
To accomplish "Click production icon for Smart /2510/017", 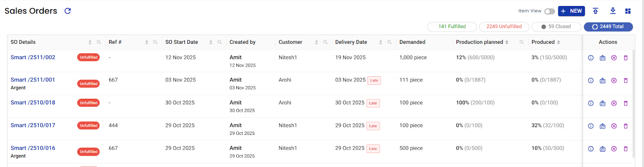I will pos(602,126).
